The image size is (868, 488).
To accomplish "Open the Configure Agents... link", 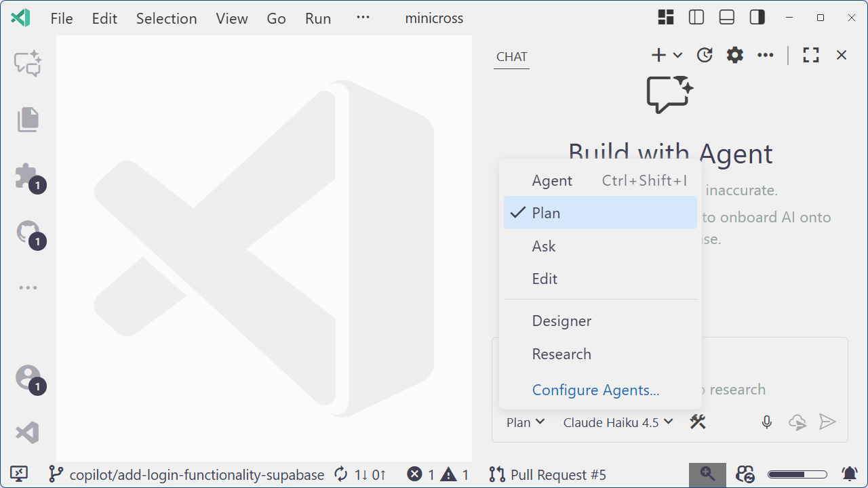I will click(595, 390).
